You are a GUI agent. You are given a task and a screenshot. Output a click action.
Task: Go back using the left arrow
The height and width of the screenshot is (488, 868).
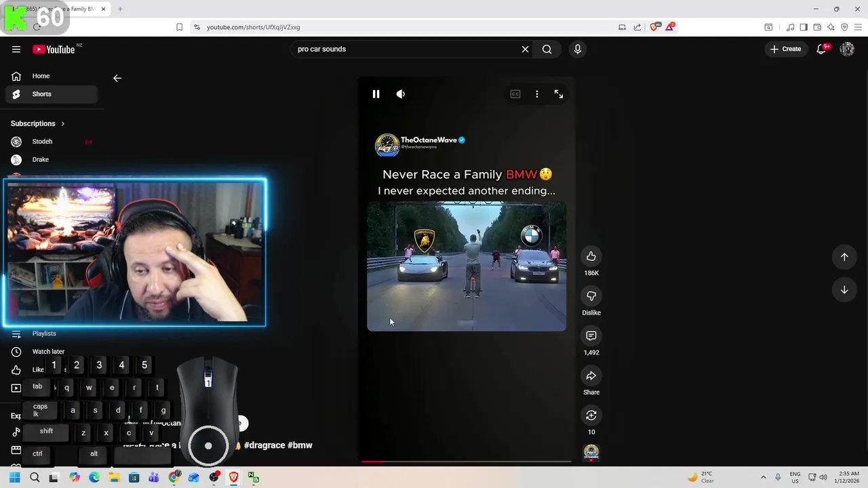(x=117, y=78)
